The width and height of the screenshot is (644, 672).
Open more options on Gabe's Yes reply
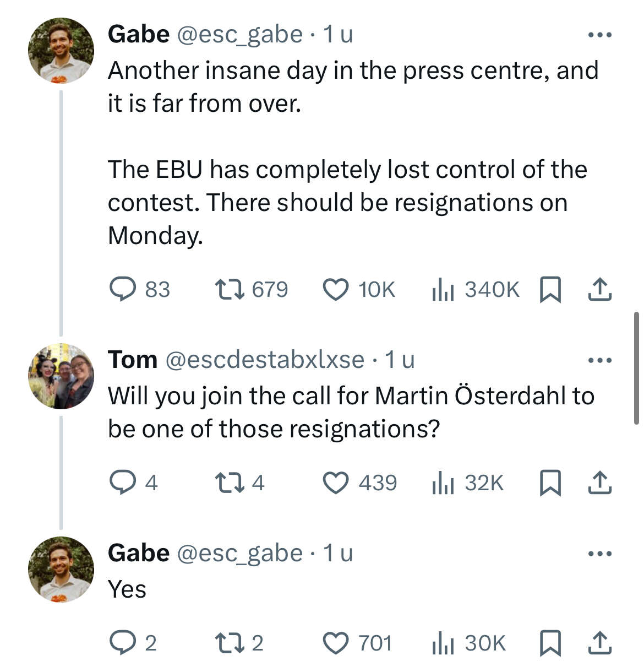pos(599,554)
